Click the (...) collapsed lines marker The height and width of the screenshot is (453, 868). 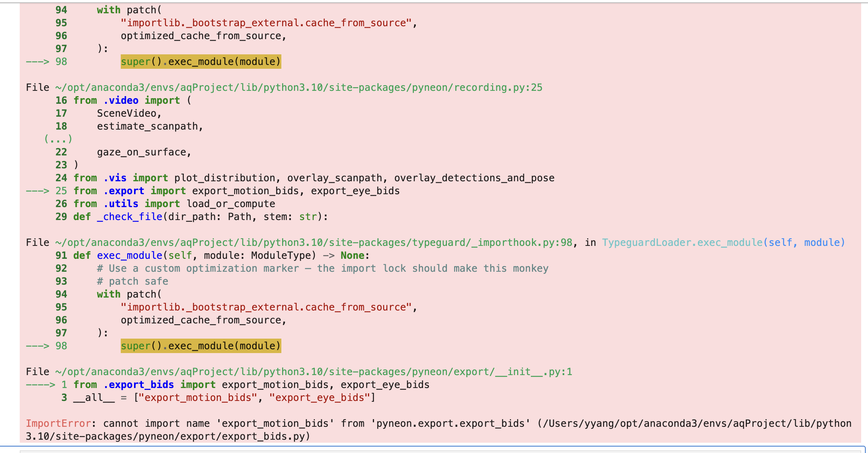coord(58,139)
